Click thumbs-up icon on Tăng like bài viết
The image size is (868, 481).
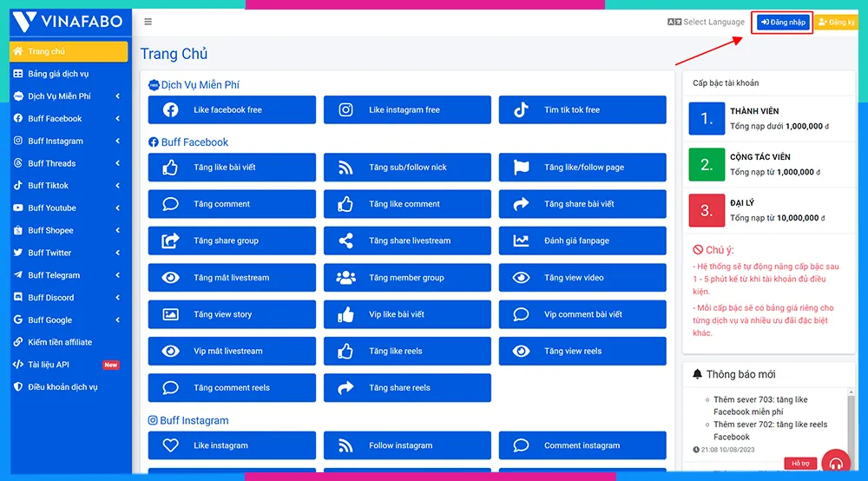(170, 168)
